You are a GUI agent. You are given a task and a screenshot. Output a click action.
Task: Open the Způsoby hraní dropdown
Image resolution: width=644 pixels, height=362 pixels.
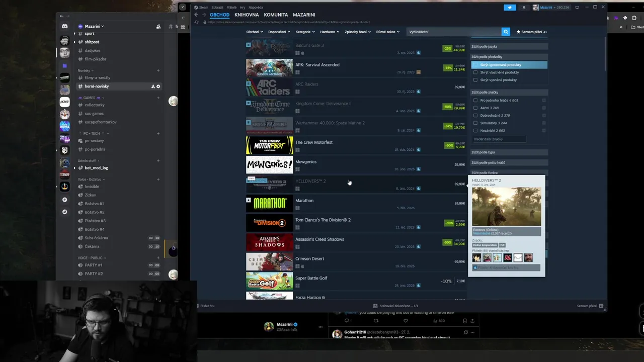[358, 32]
